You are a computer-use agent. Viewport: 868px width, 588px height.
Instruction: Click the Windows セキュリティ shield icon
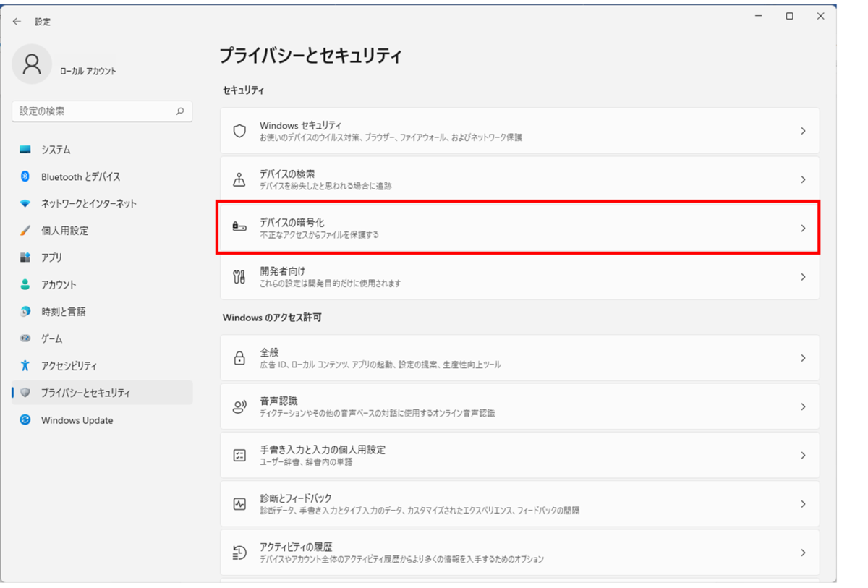(239, 131)
